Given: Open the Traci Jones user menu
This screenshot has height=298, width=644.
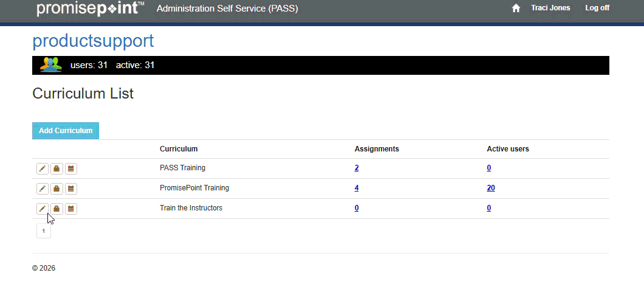Looking at the screenshot, I should click(550, 9).
